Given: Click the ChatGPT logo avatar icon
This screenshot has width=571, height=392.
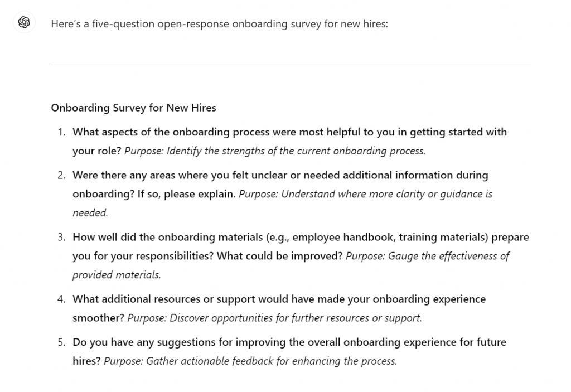Looking at the screenshot, I should tap(24, 23).
